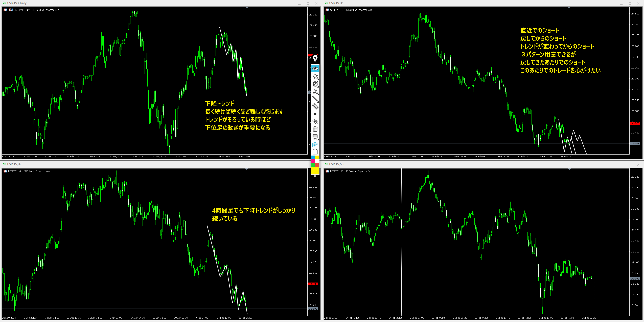Click the USDJPY,M5 window title
The width and height of the screenshot is (644, 322).
(x=336, y=164)
